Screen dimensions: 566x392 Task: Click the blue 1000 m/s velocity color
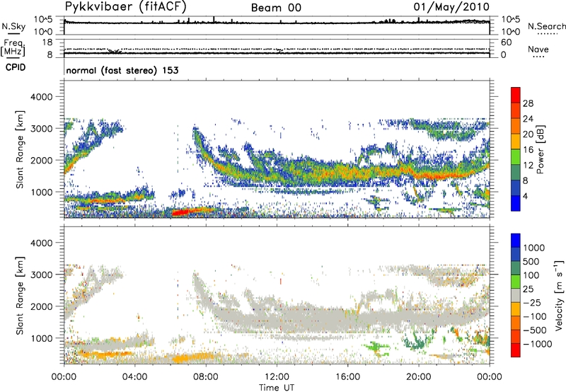(x=516, y=241)
